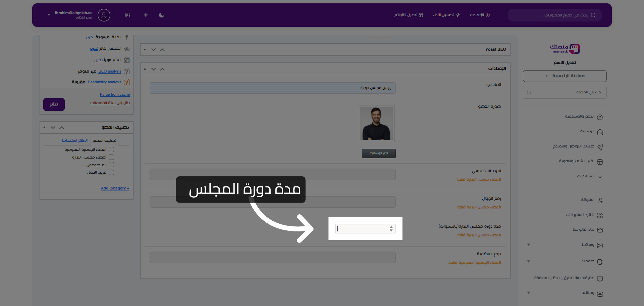Screen dimensions: 644x306
Task: Check the فريق العمل checkbox
Action: (111, 172)
